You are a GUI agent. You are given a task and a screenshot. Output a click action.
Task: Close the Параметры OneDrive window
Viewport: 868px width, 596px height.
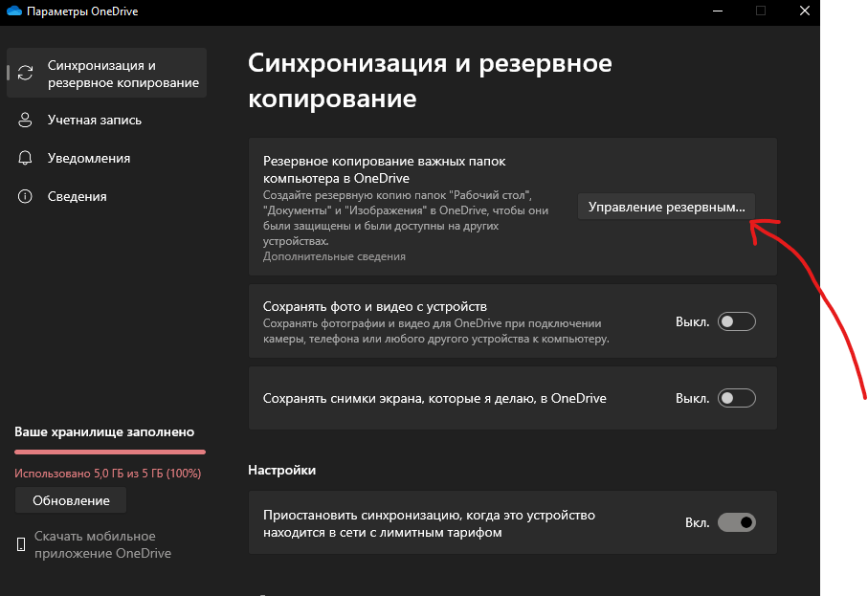[805, 11]
